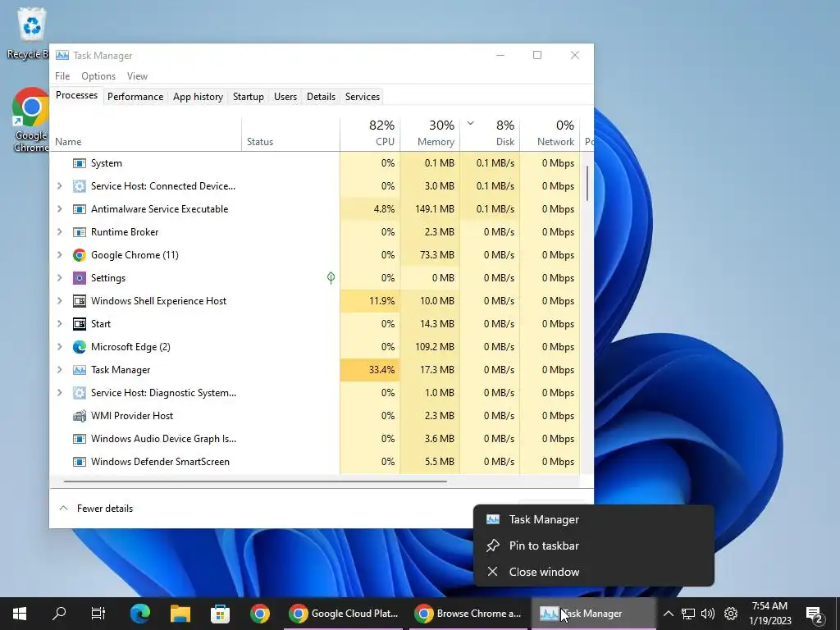Open the File menu

coord(62,76)
